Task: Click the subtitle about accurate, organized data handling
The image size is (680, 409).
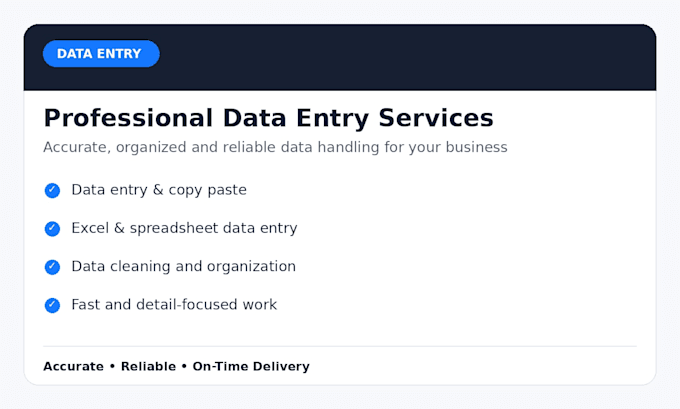Action: click(275, 147)
